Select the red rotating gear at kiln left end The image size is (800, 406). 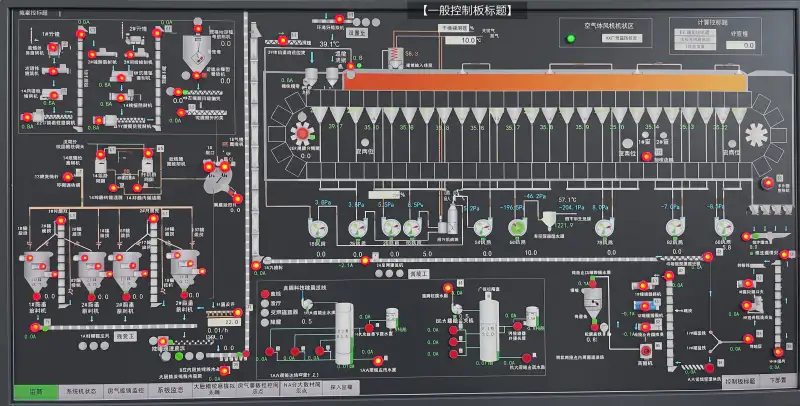coord(302,134)
